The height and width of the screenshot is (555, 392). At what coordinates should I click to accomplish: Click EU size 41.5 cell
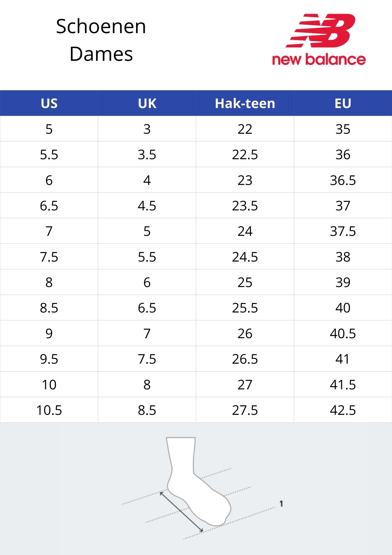tap(343, 384)
